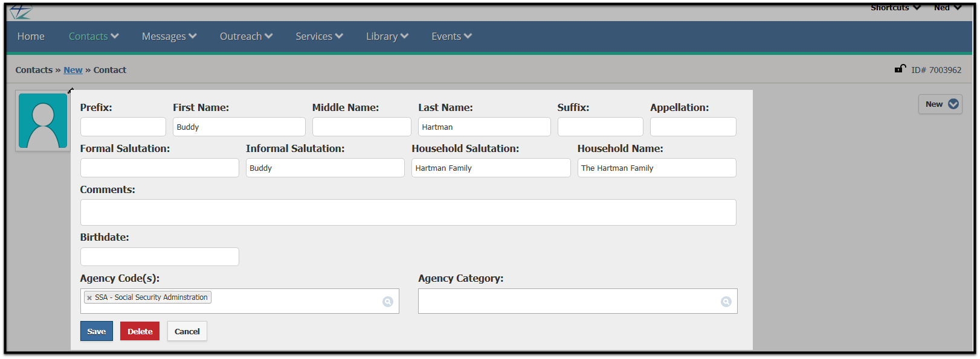Cancel editing the contact
The height and width of the screenshot is (359, 980).
pos(187,331)
